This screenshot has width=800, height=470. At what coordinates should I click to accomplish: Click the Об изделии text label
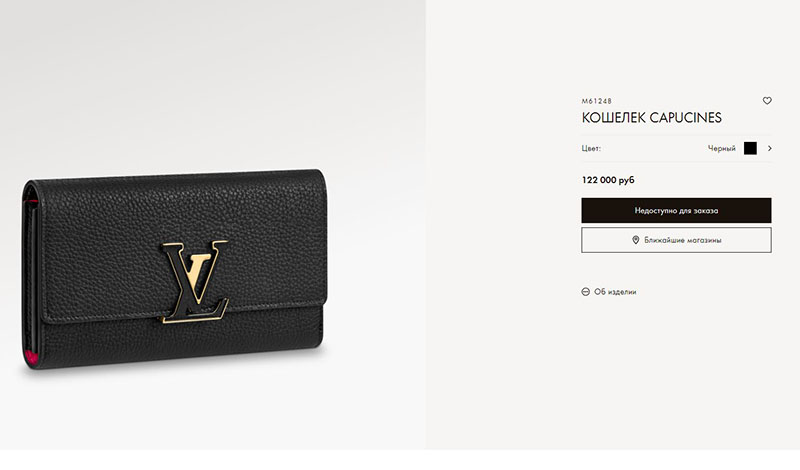(x=615, y=292)
